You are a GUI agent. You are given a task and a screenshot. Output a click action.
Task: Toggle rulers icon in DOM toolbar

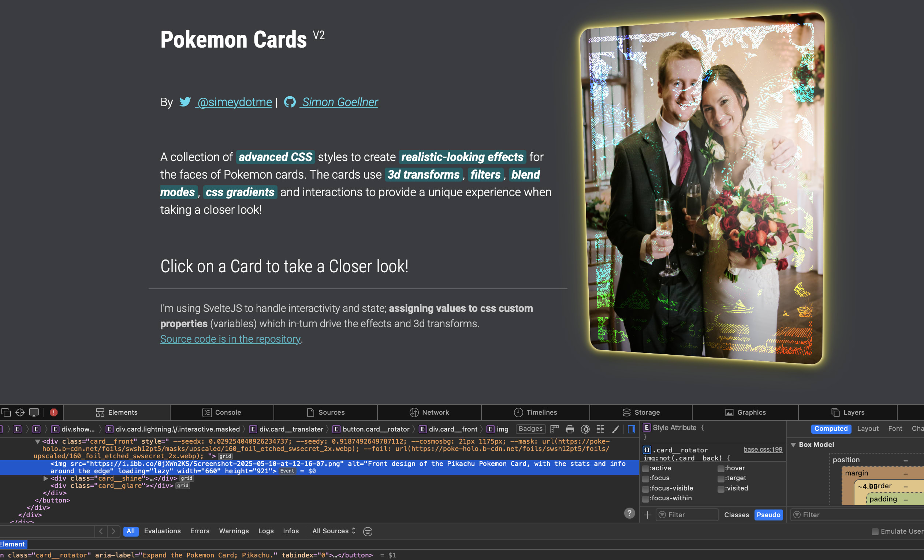tap(555, 429)
